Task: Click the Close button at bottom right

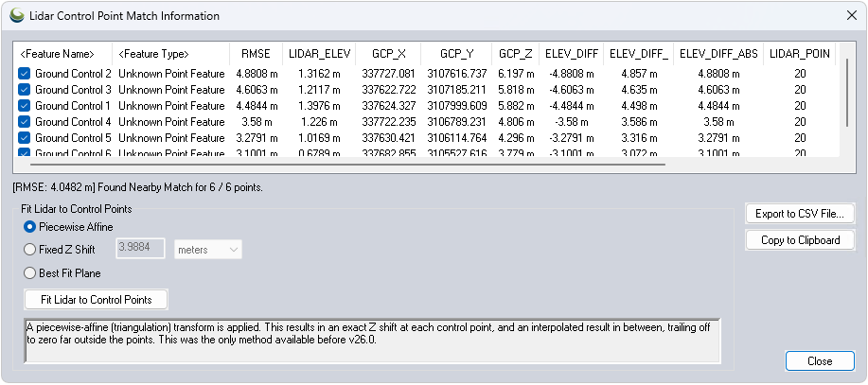Action: click(x=820, y=361)
